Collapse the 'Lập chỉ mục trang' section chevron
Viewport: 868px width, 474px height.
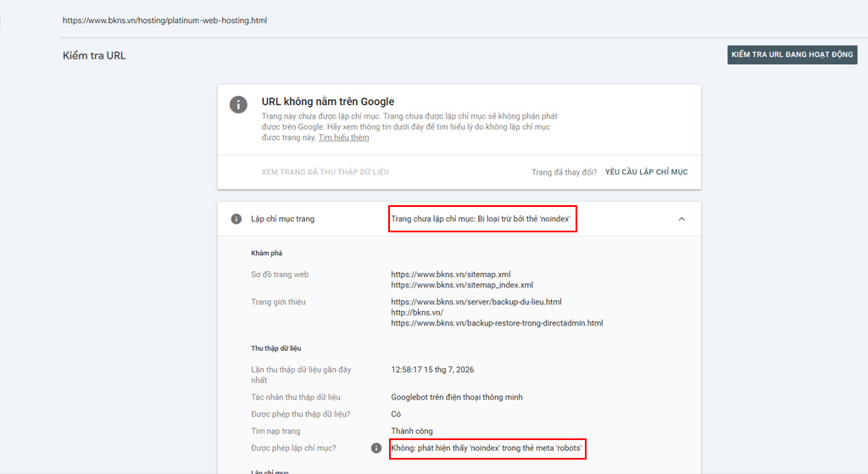click(x=682, y=219)
